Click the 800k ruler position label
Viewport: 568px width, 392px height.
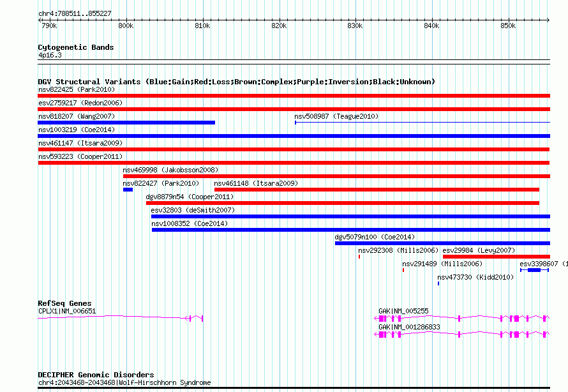point(126,26)
